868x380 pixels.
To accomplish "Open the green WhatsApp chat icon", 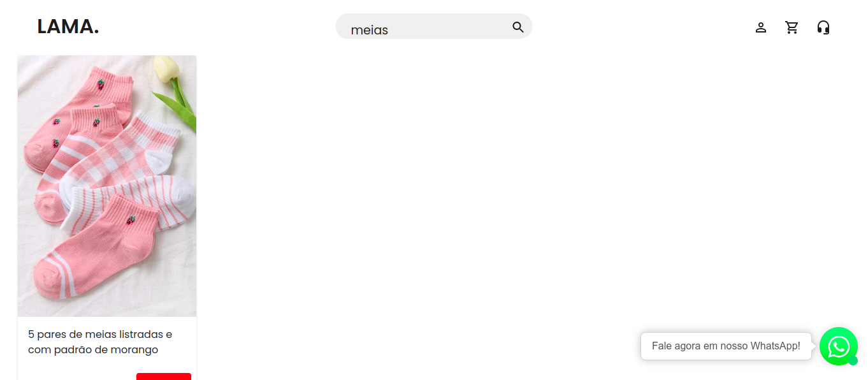I will point(839,346).
